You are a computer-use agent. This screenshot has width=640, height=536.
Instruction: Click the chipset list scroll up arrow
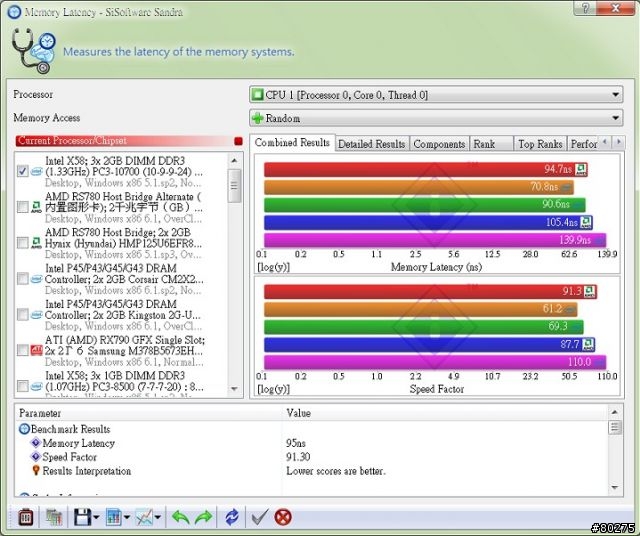pyautogui.click(x=234, y=160)
